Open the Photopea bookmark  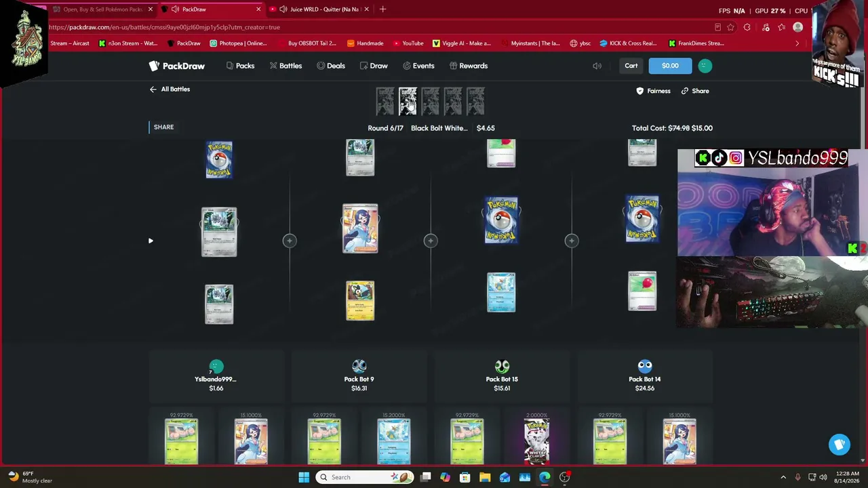coord(238,43)
